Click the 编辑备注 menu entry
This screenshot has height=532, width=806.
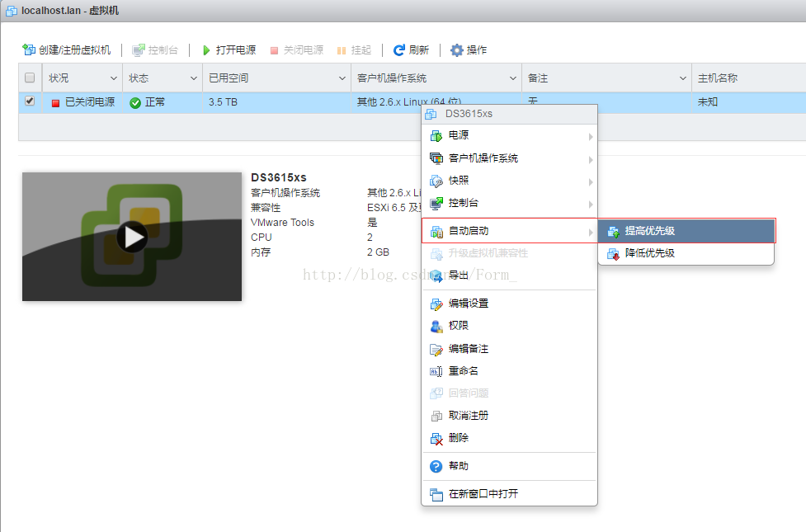pos(469,349)
